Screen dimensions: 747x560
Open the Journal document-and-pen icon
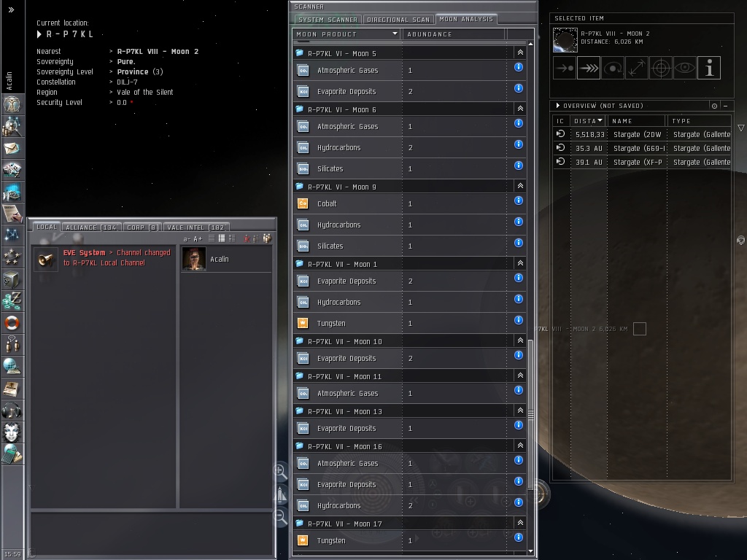12,214
